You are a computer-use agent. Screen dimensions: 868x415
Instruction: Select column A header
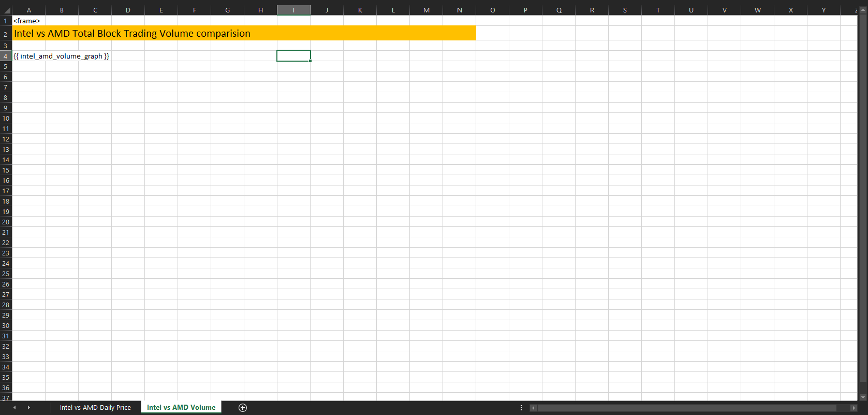pos(29,10)
